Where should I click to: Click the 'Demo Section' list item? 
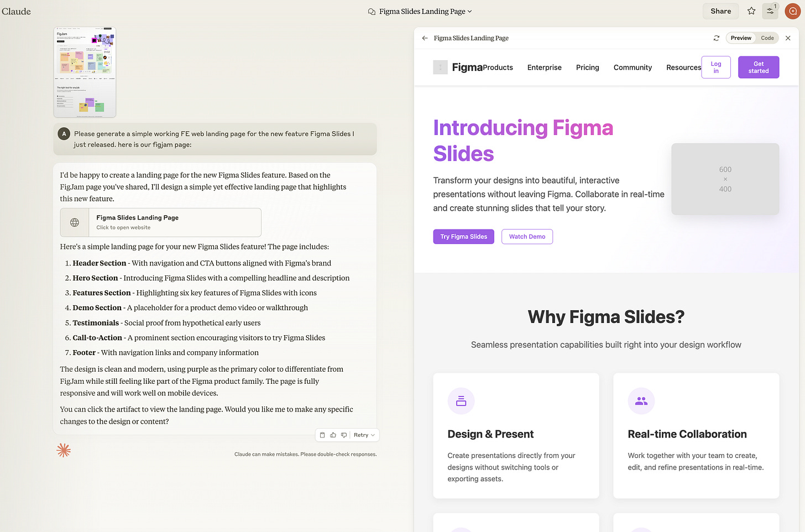coord(191,308)
